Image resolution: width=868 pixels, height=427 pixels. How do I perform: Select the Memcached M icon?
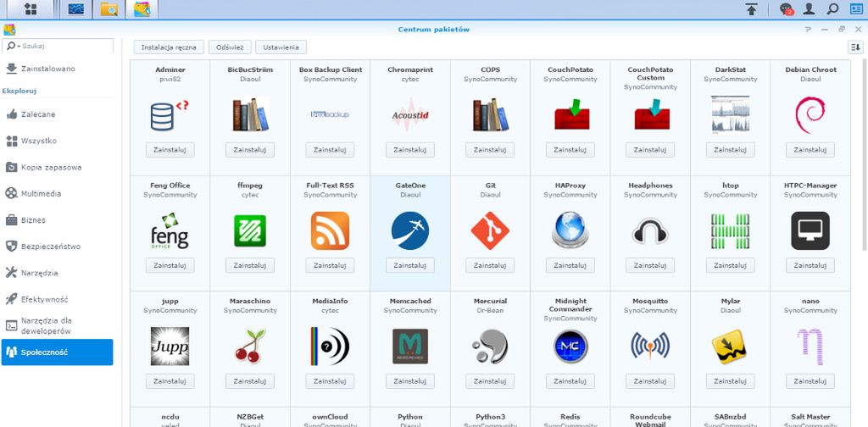click(x=410, y=347)
